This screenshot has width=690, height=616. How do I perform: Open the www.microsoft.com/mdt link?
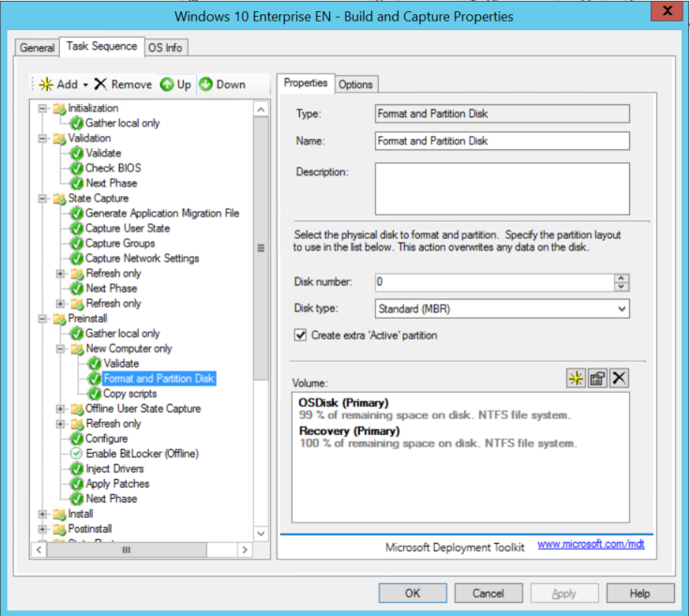coord(591,544)
